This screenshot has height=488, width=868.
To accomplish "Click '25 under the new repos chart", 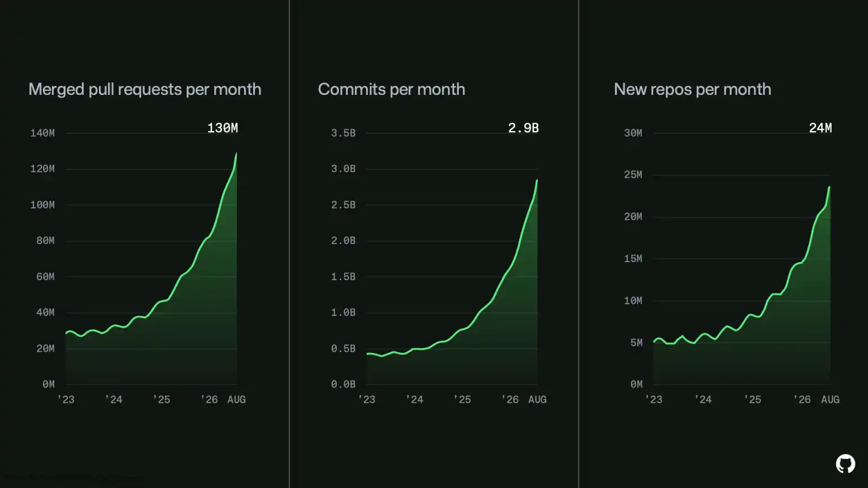I will 752,399.
